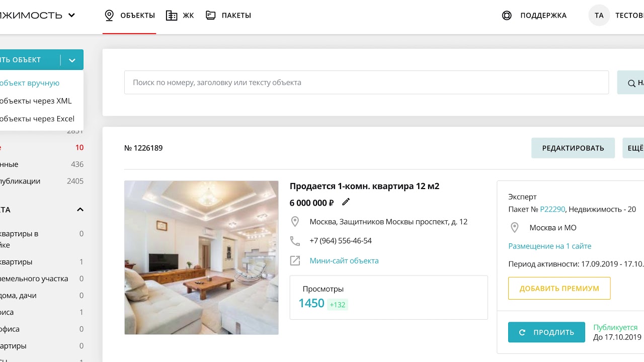Open Мини-сайт объекта link
Image resolution: width=644 pixels, height=362 pixels.
click(x=344, y=260)
